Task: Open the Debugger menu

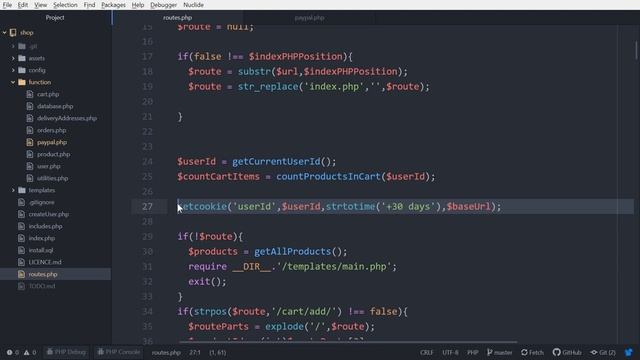Action: pos(164,5)
